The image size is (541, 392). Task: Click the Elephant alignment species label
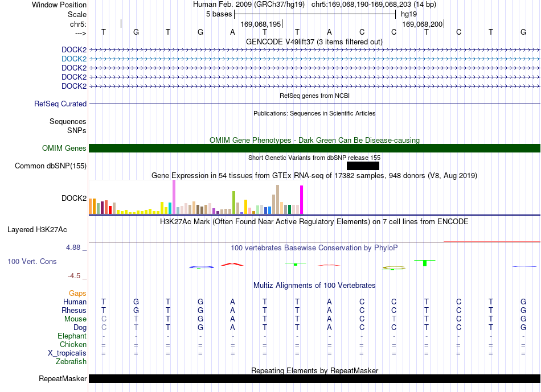click(72, 336)
